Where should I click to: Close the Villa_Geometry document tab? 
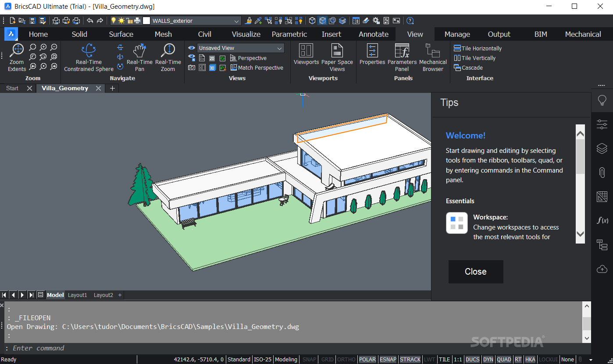click(x=98, y=88)
